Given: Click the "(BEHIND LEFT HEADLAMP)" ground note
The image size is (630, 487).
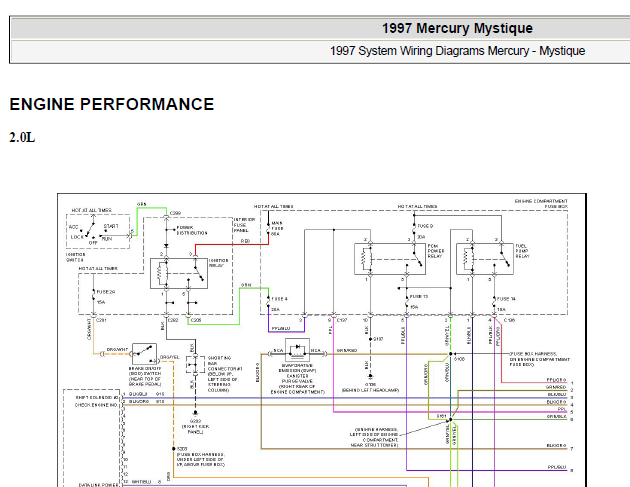Looking at the screenshot, I should point(370,390).
